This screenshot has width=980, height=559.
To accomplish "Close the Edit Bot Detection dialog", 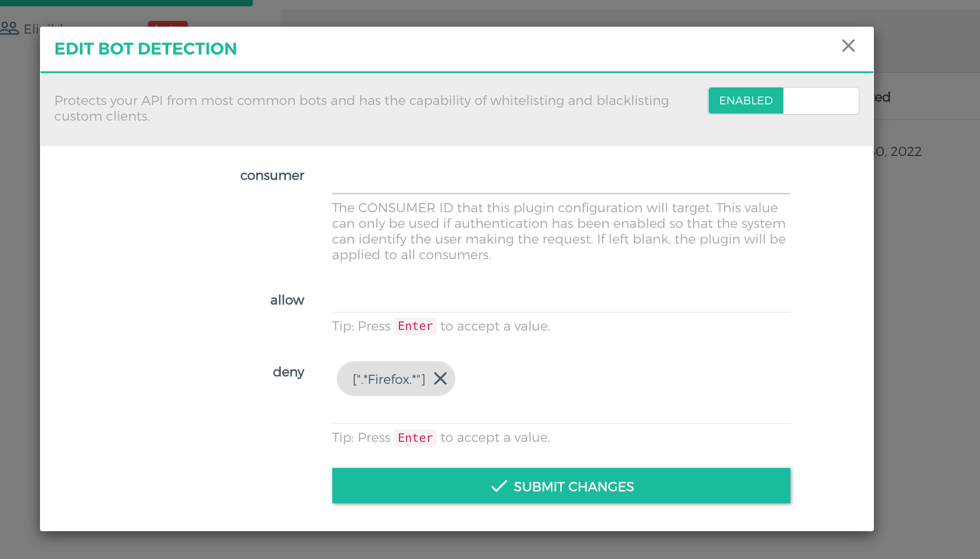I will point(848,46).
